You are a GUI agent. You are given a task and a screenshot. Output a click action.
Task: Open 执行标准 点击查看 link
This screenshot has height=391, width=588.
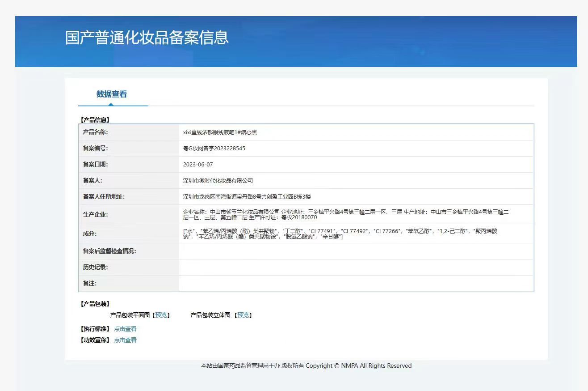125,329
